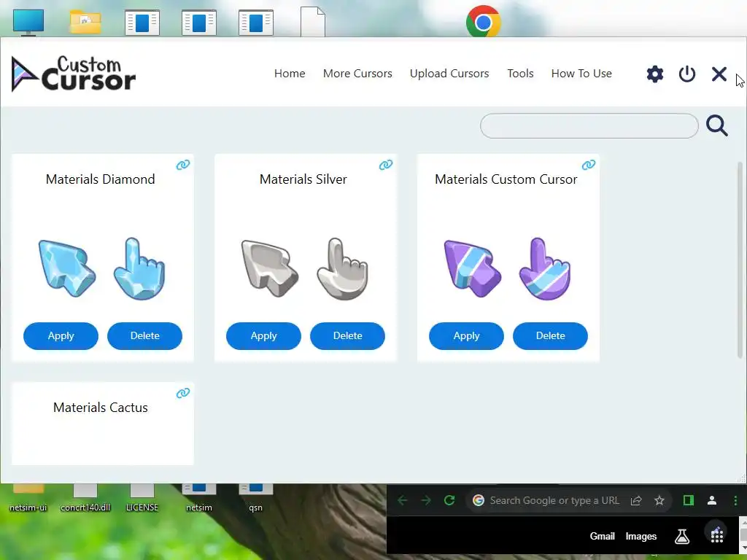Open the link icon on Materials Cactus
The height and width of the screenshot is (560, 747).
coord(183,393)
